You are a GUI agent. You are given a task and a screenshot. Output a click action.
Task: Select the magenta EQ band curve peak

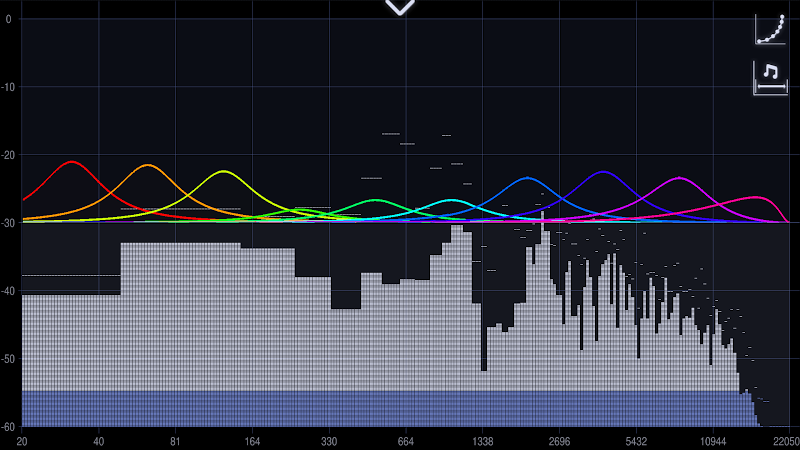pyautogui.click(x=680, y=178)
